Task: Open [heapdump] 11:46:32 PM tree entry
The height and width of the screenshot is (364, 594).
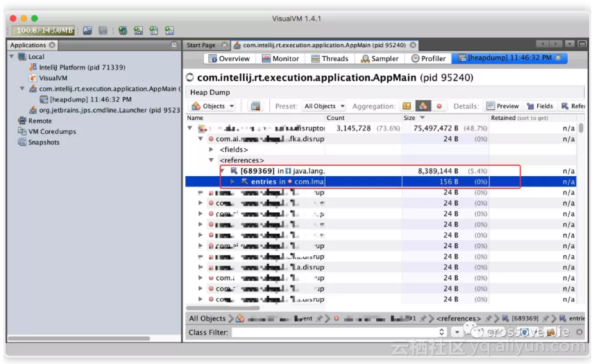Action: pyautogui.click(x=90, y=99)
